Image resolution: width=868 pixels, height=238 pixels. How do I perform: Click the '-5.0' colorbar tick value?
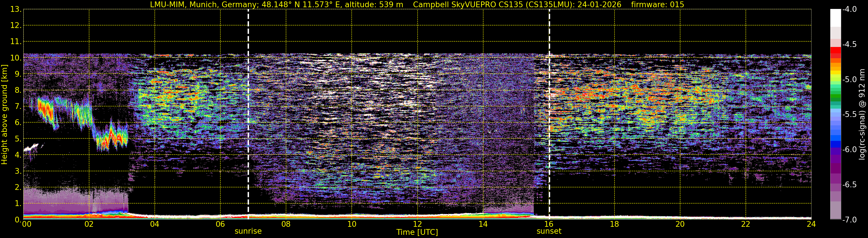pos(849,79)
